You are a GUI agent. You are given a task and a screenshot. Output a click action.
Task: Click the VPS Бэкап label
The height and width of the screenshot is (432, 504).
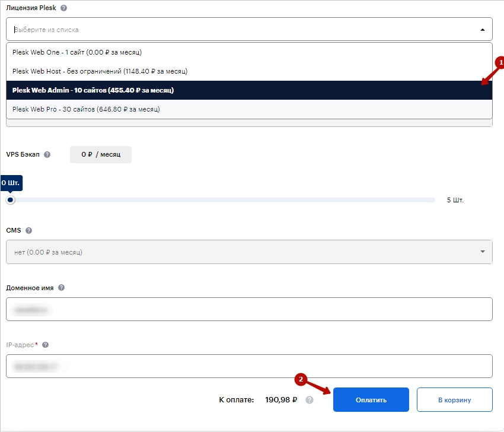pos(23,154)
